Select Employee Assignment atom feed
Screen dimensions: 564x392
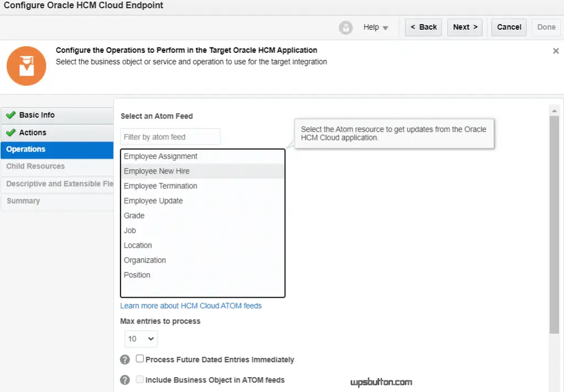[203, 156]
